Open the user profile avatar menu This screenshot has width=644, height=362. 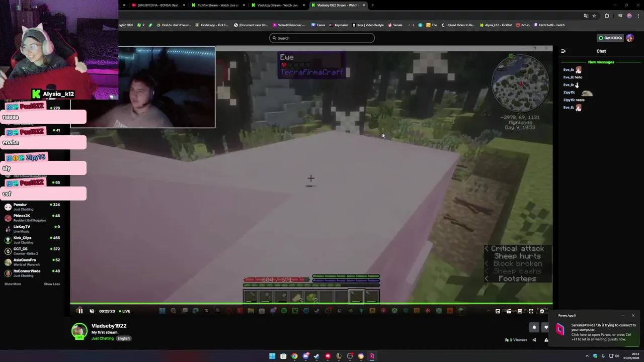[630, 38]
